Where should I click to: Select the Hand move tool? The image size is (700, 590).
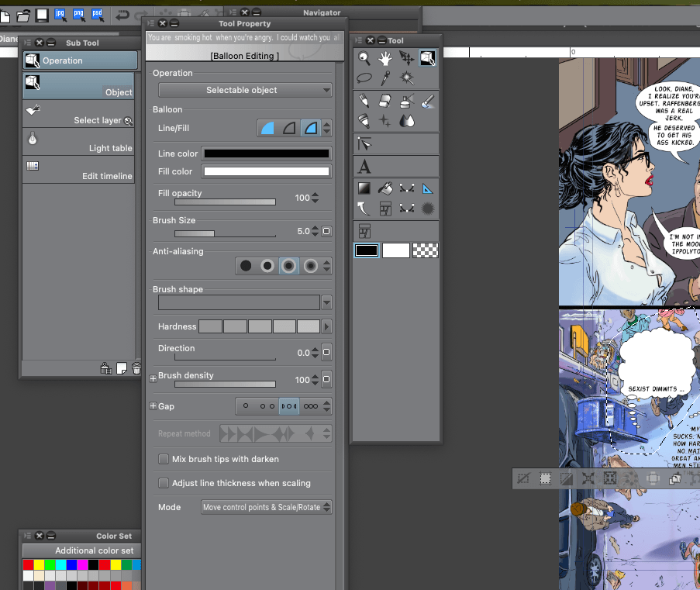pos(384,57)
